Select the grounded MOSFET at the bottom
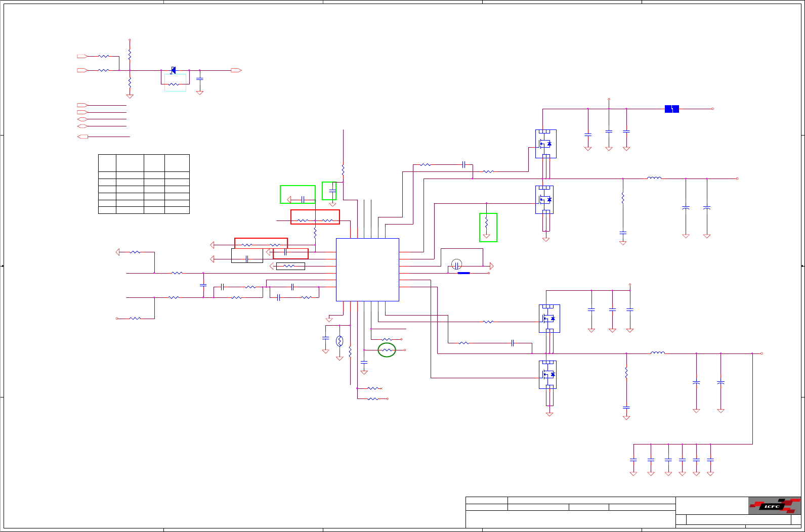The height and width of the screenshot is (532, 805). pyautogui.click(x=547, y=374)
